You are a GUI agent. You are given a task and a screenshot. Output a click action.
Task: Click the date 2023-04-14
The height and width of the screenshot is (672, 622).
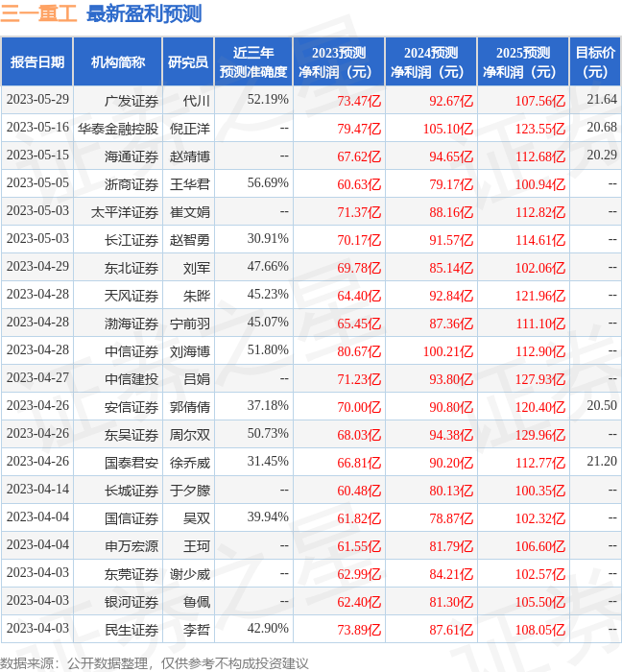[37, 489]
